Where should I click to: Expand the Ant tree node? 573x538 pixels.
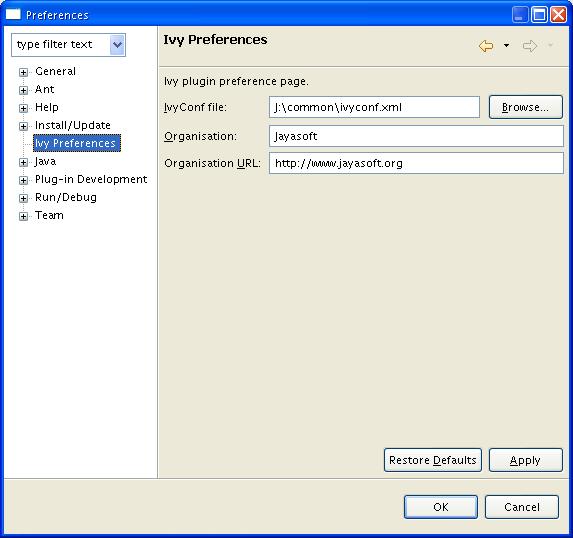pyautogui.click(x=23, y=90)
